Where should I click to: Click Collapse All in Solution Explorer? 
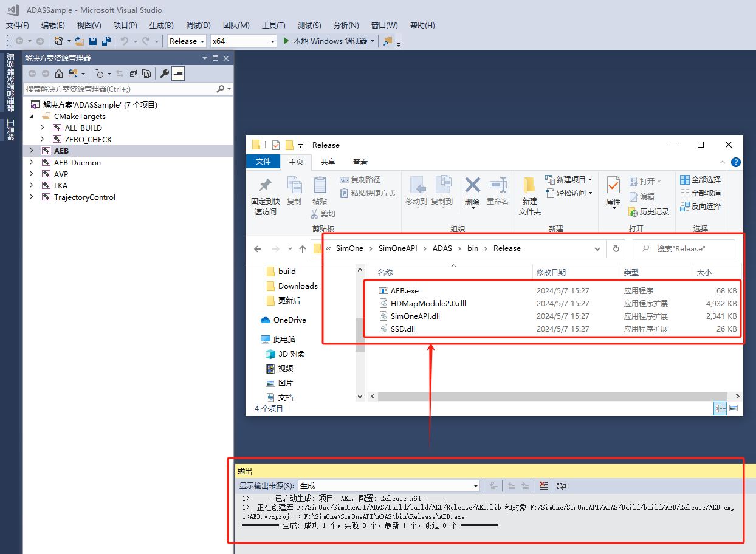pos(133,74)
